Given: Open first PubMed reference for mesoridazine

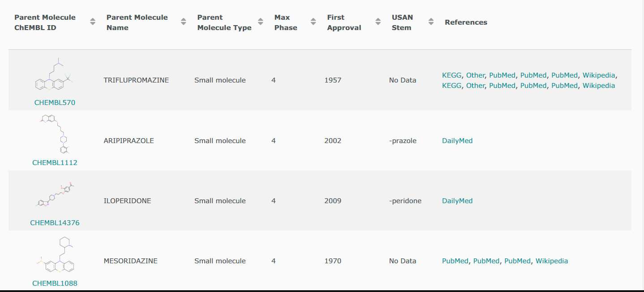Looking at the screenshot, I should [x=455, y=261].
